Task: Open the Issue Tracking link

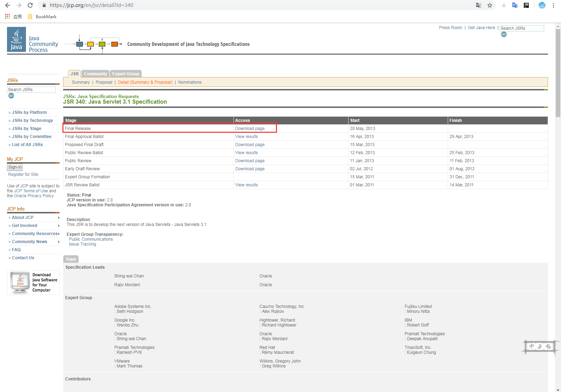Action: coord(82,244)
